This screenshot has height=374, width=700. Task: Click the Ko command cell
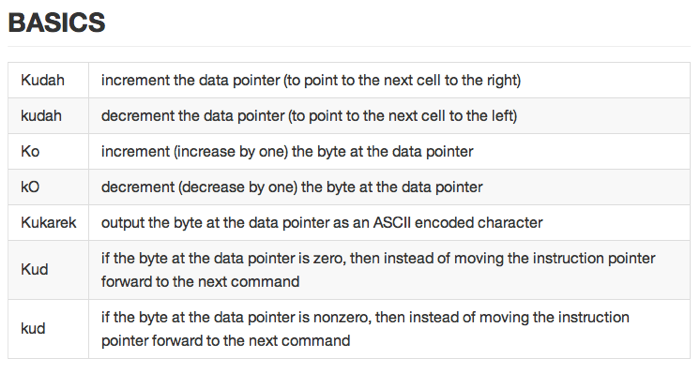[x=48, y=152]
